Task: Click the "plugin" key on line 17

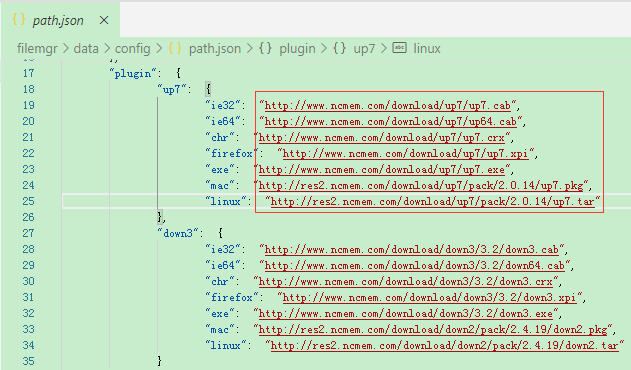Action: point(132,74)
